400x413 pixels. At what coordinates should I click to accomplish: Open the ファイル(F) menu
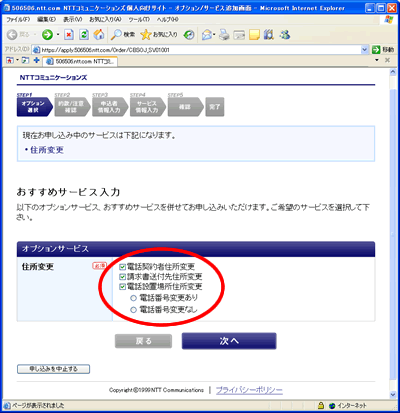click(x=18, y=20)
